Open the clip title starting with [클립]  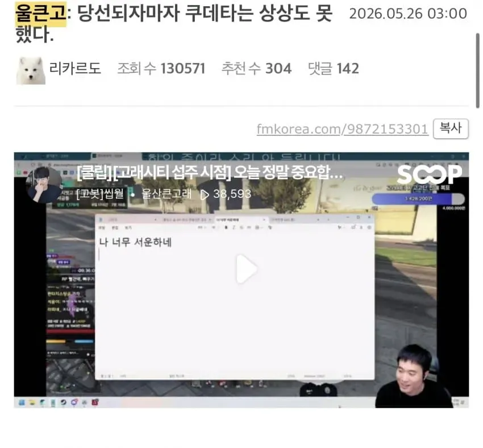click(x=210, y=172)
